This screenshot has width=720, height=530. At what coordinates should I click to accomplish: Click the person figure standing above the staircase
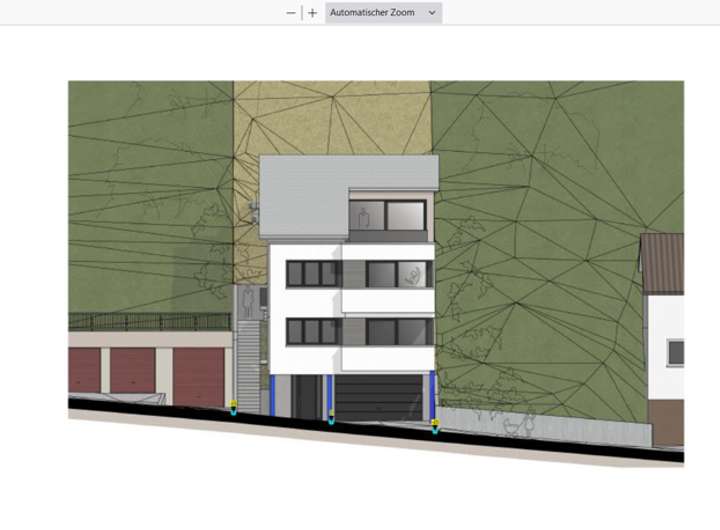coord(249,299)
